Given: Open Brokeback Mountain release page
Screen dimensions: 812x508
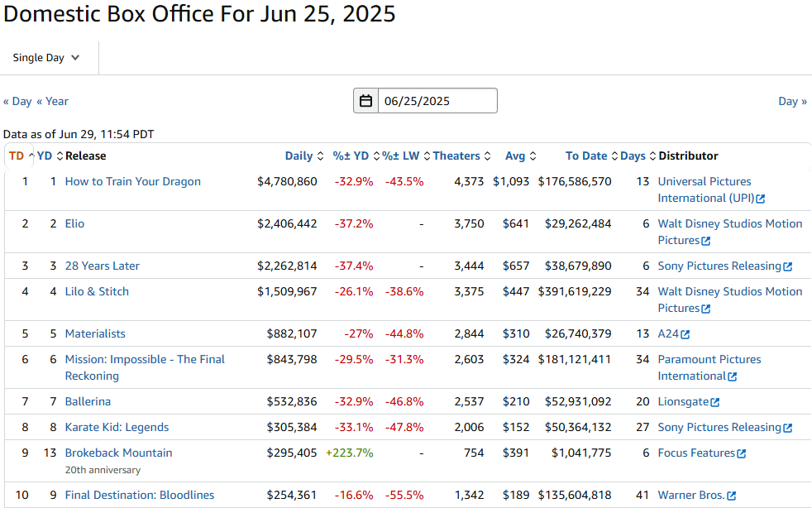Looking at the screenshot, I should [x=118, y=453].
